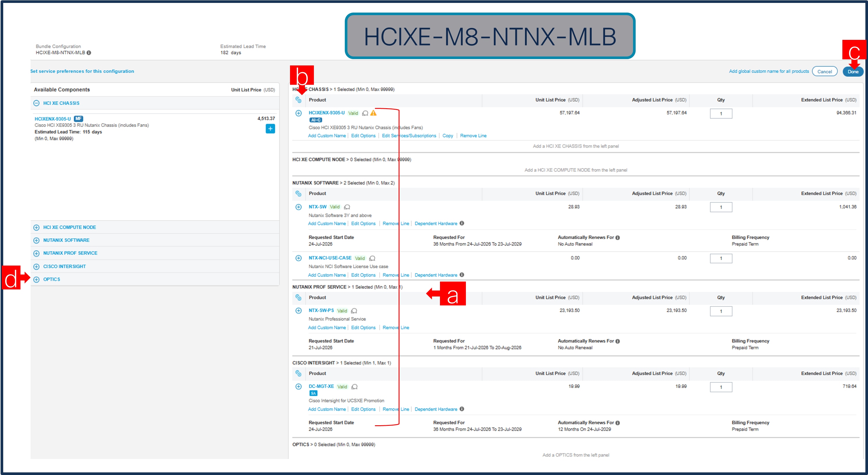This screenshot has width=868, height=475.
Task: Click the expand-all icon in HCI XE CHASSIS table header
Action: point(298,100)
